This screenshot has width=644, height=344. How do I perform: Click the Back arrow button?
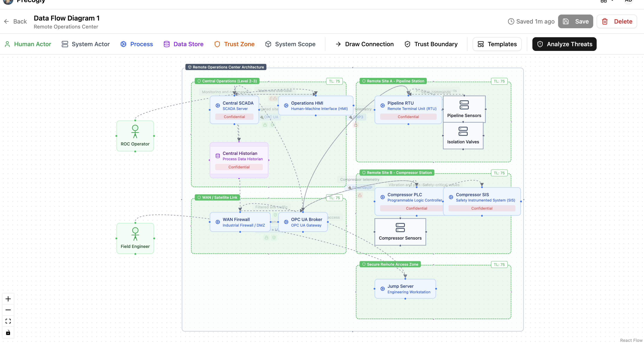tap(15, 21)
